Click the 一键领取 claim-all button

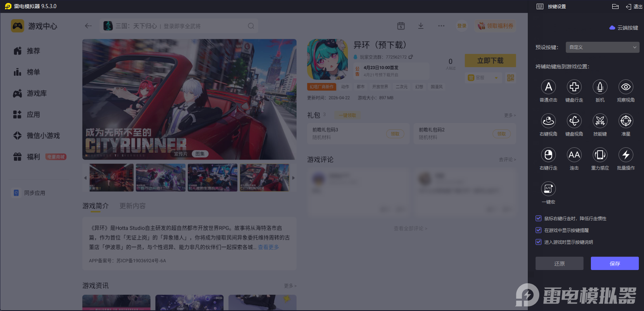click(x=347, y=115)
